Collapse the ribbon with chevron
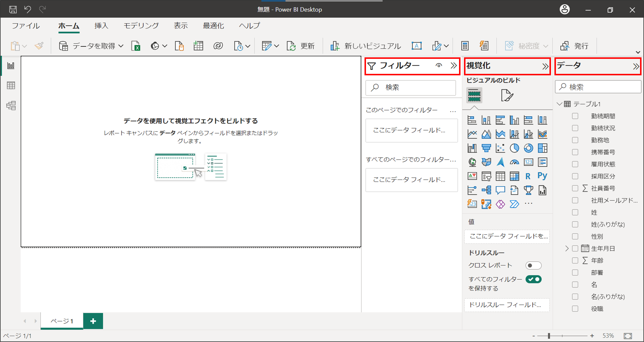 [638, 52]
